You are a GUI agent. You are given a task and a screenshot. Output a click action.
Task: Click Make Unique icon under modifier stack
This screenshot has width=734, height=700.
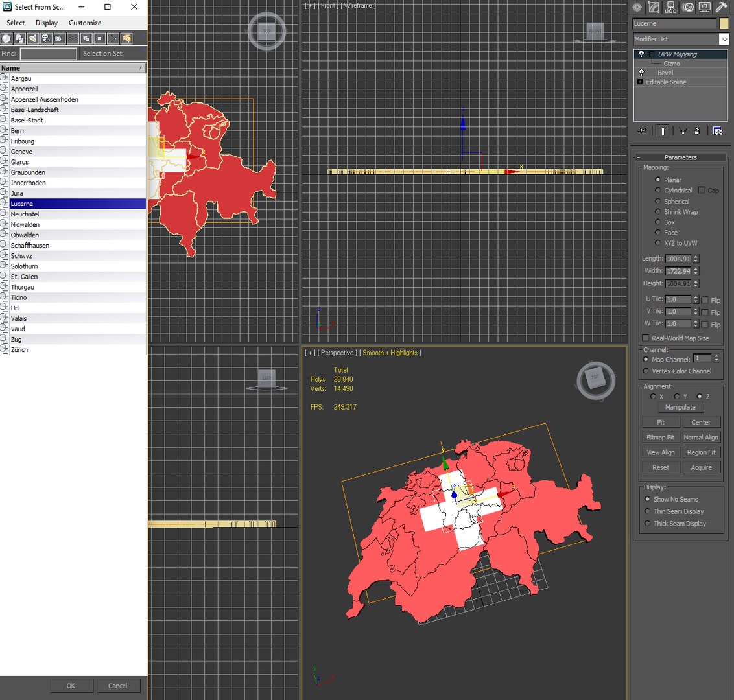(683, 131)
